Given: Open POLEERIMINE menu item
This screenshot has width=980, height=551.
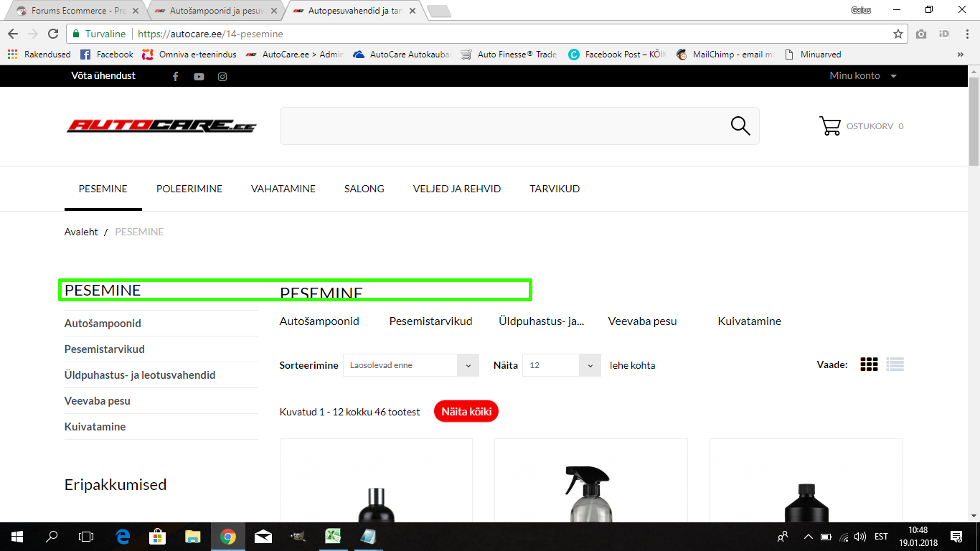Looking at the screenshot, I should click(189, 189).
